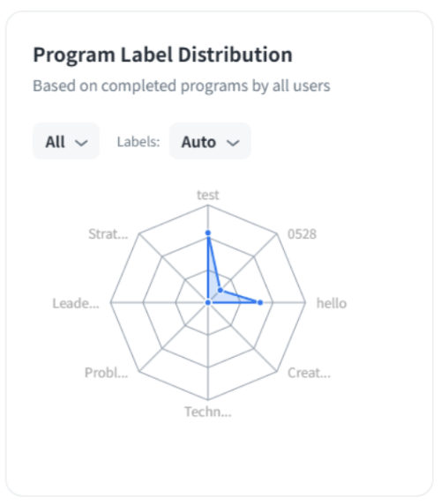
Task: Click the center data point of radar
Action: pos(208,302)
